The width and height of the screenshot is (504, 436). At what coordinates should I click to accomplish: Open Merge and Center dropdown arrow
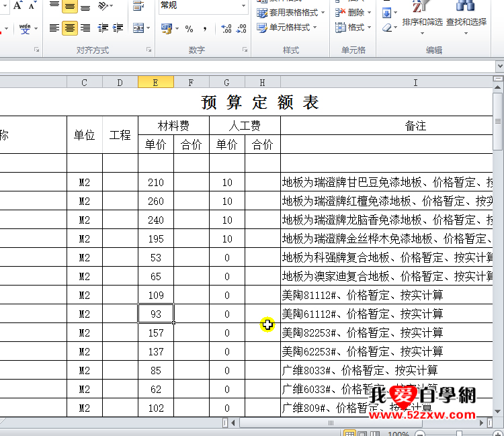(149, 28)
